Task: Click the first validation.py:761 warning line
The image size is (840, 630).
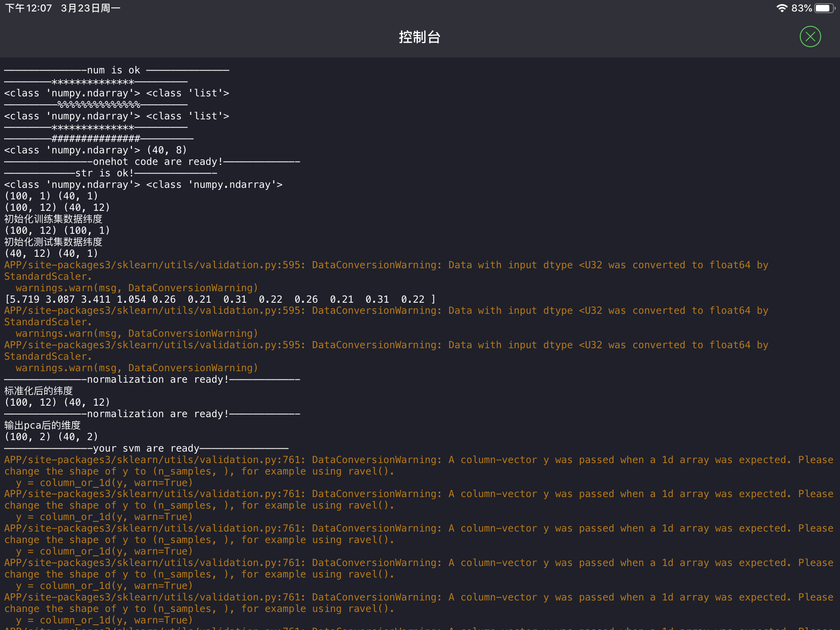Action: (x=418, y=460)
